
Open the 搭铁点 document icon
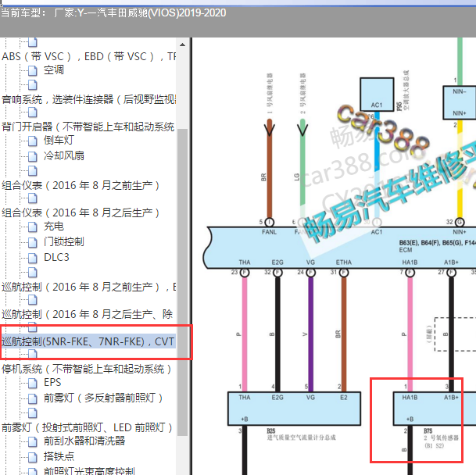(x=33, y=457)
